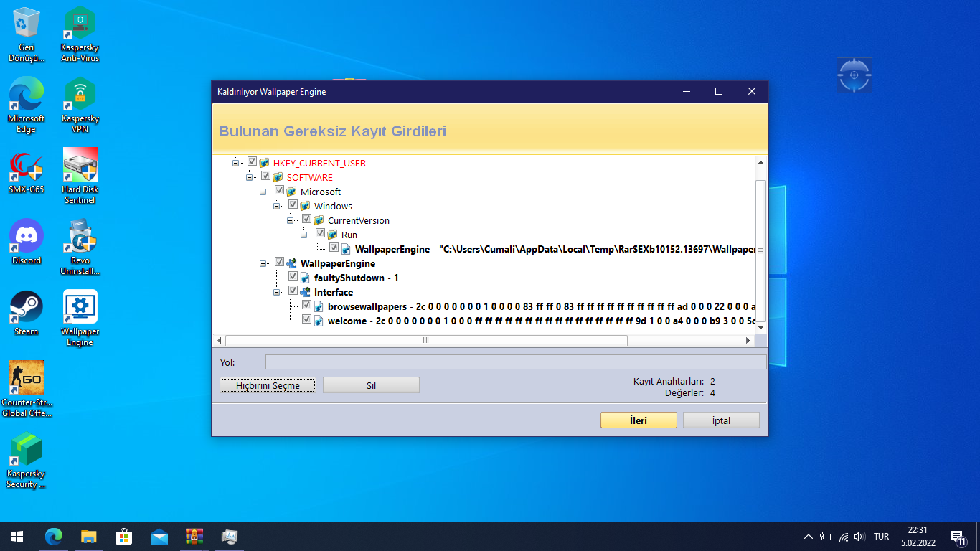This screenshot has width=980, height=551.
Task: Click the Microsoft key icon in tree
Action: click(291, 192)
